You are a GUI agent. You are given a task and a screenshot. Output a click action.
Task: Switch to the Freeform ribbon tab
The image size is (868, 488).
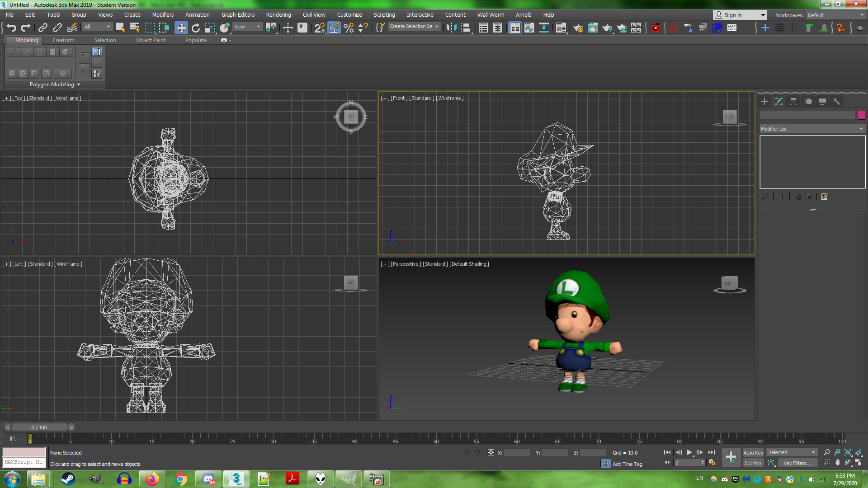63,40
